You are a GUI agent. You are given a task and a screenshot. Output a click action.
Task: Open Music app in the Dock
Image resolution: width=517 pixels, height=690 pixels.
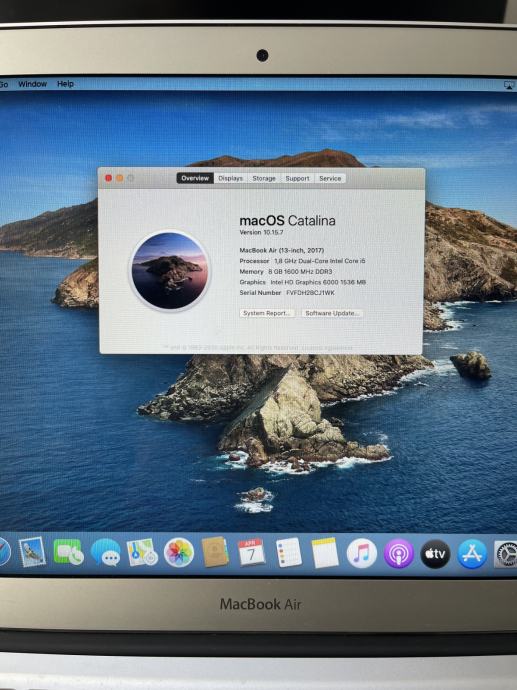(362, 554)
